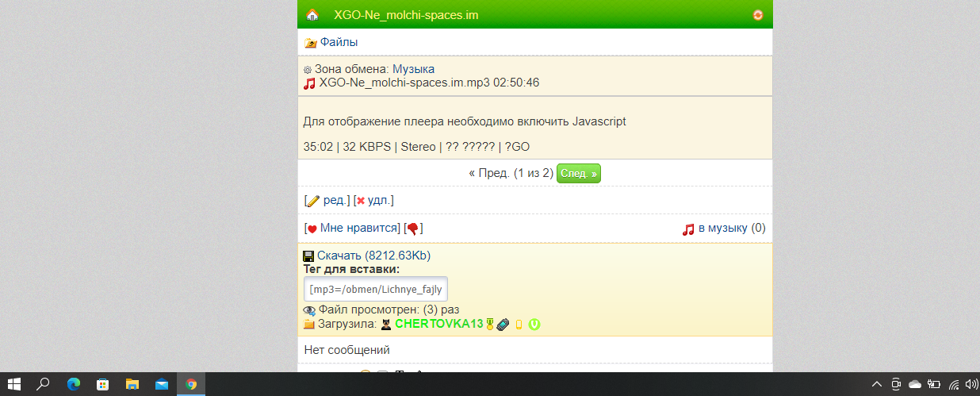Click the pencil edit icon
The width and height of the screenshot is (980, 396).
click(313, 201)
